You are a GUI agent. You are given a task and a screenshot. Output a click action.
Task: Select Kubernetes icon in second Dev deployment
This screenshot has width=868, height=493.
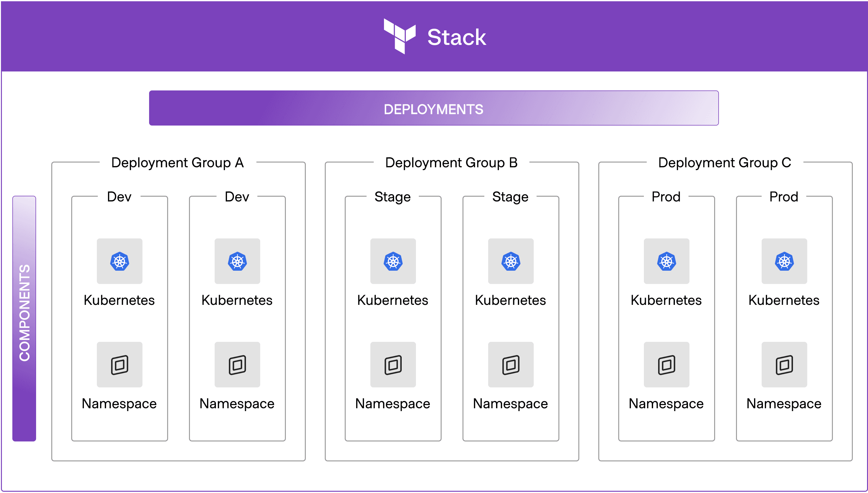point(237,261)
